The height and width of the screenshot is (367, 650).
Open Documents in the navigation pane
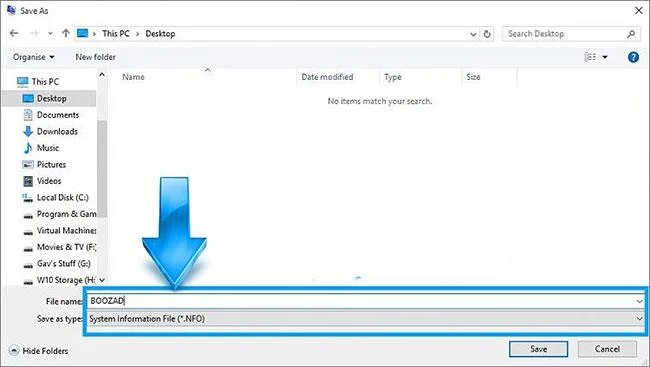(58, 115)
